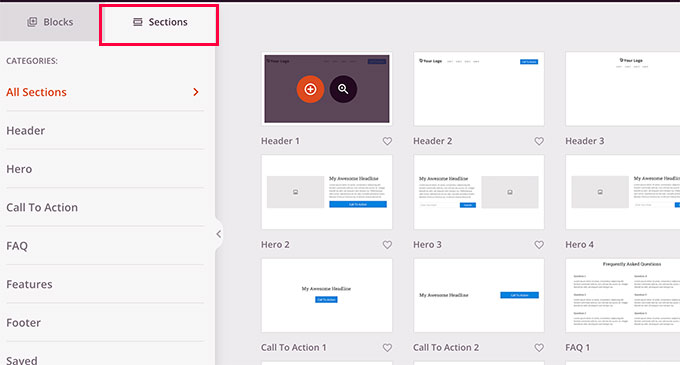Select the Call To Action 1 thumbnail
This screenshot has height=365, width=680.
(x=327, y=296)
